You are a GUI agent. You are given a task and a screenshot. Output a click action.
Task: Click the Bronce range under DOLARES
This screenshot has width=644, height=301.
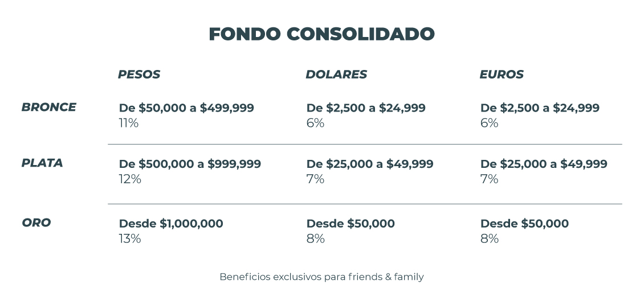coord(366,108)
